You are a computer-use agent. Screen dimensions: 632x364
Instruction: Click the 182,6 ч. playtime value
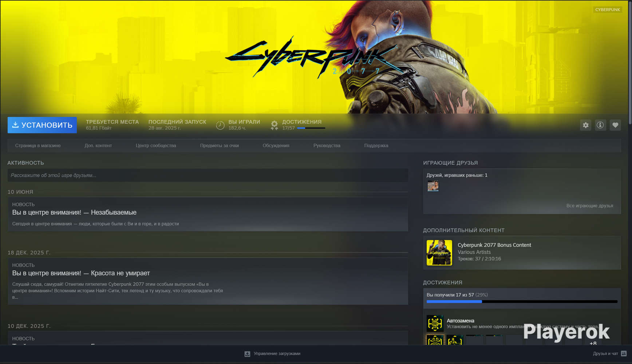[237, 128]
